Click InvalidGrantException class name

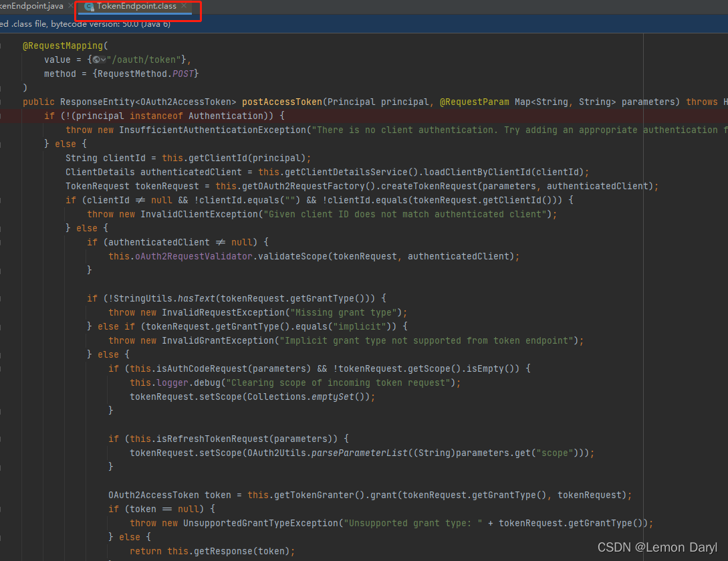pos(218,340)
